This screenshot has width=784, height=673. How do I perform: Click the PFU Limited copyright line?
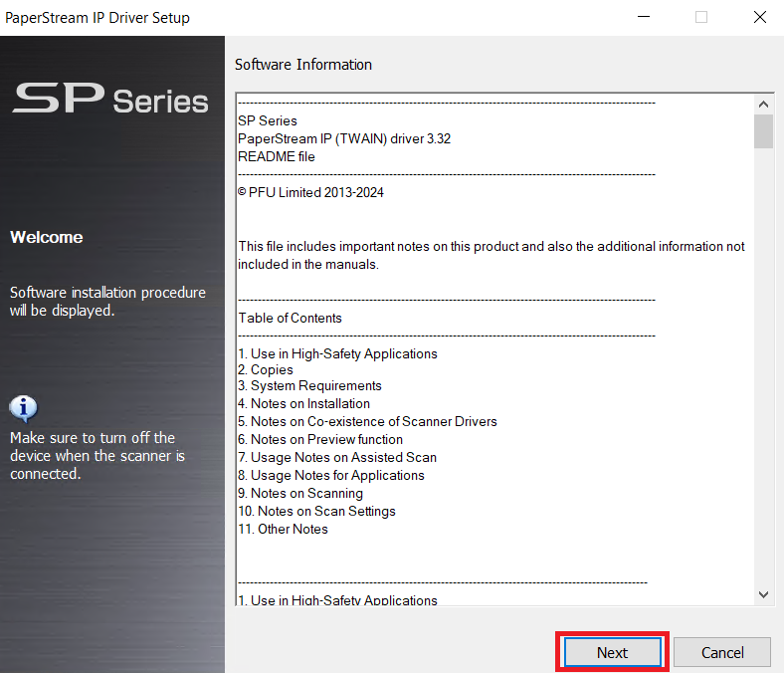[x=310, y=193]
